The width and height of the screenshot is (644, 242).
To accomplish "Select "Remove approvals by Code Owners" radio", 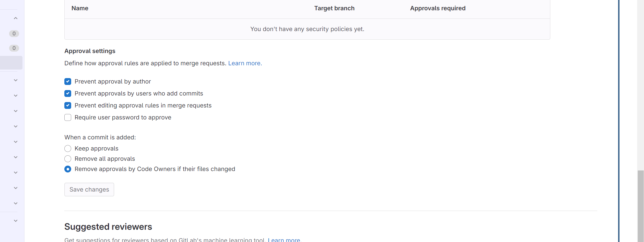I will [68, 169].
